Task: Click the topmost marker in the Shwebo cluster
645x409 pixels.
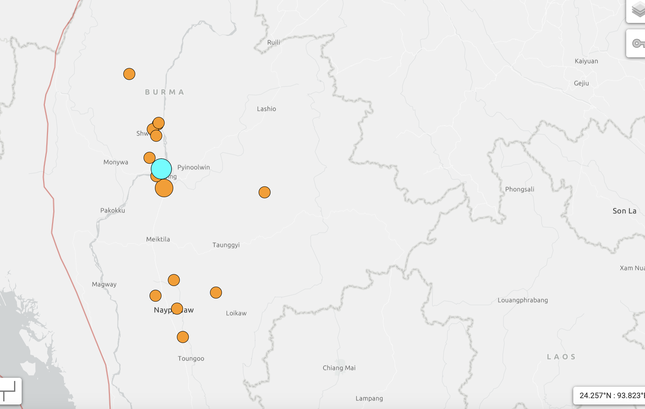Action: [x=158, y=123]
